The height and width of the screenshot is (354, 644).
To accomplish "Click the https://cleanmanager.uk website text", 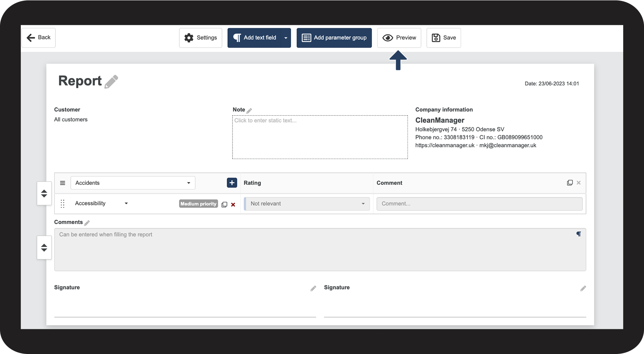I will click(445, 145).
